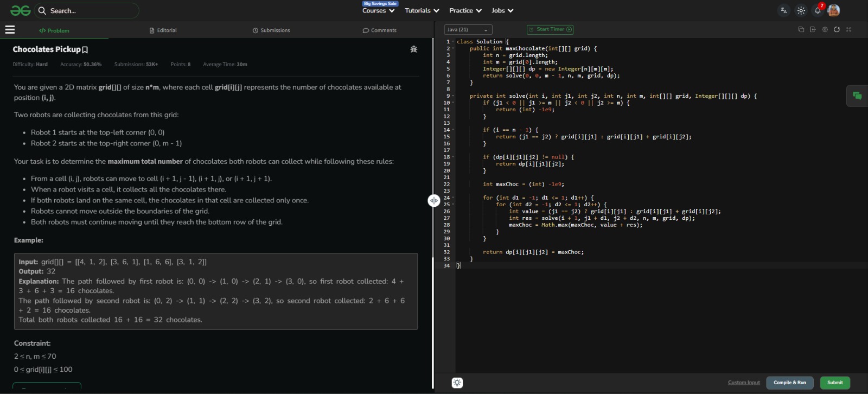This screenshot has height=394, width=868.
Task: Toggle the light/dark theme
Action: tap(801, 10)
